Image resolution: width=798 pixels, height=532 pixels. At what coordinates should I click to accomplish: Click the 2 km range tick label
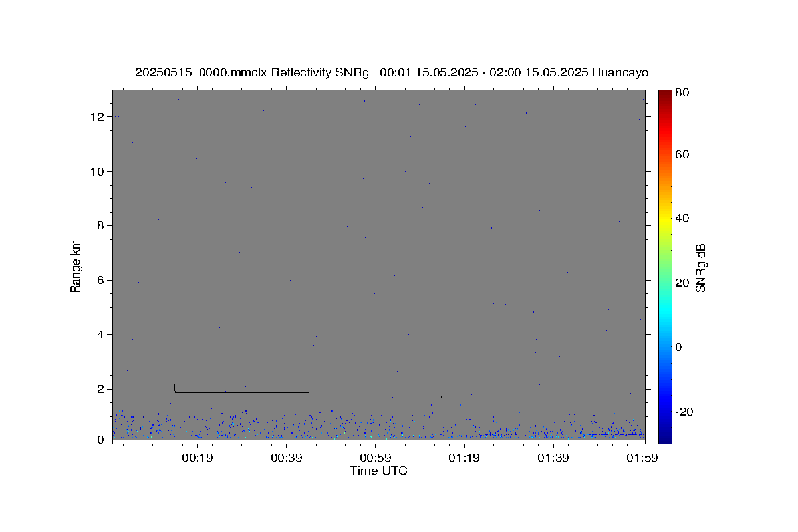click(102, 389)
